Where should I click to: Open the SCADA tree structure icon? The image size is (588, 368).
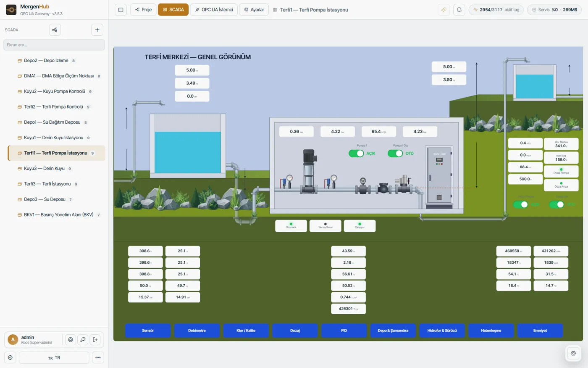click(55, 30)
